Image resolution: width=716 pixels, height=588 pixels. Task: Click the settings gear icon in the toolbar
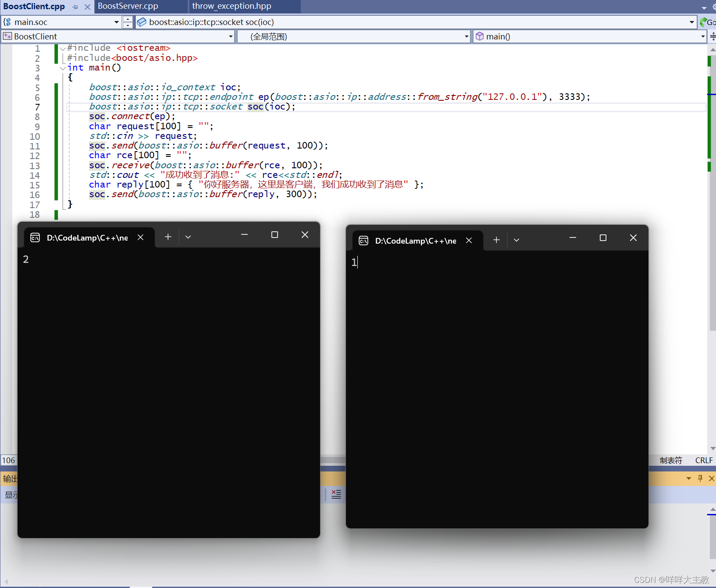[x=714, y=7]
